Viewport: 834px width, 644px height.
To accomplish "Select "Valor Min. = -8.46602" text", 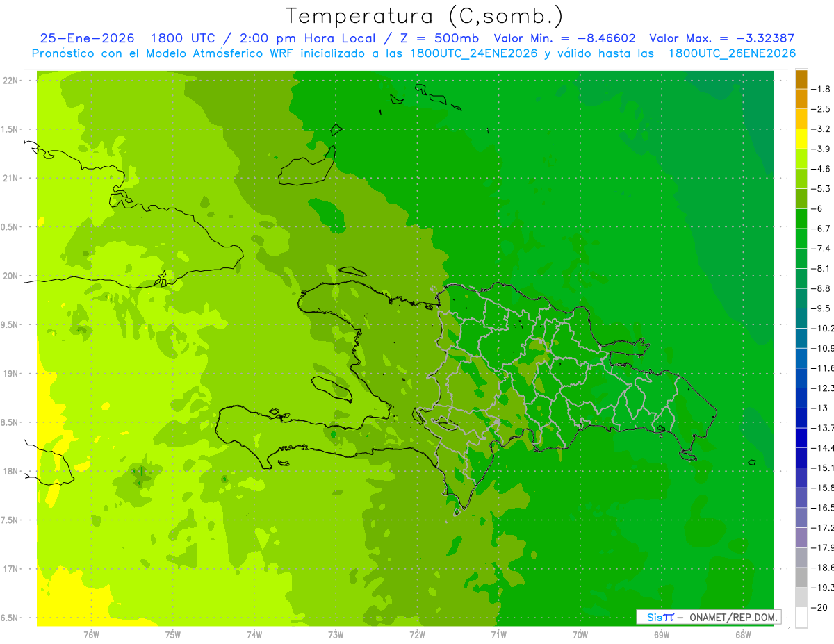I will [x=564, y=38].
